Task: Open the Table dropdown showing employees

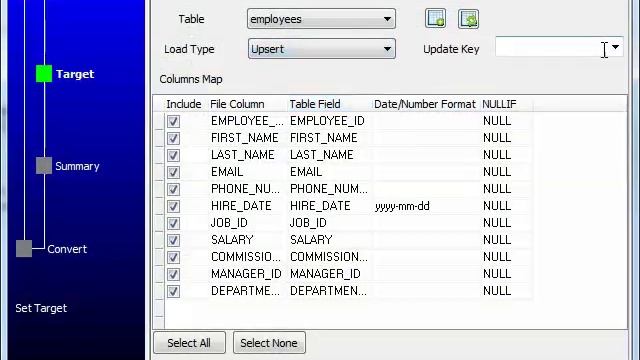Action: (321, 19)
